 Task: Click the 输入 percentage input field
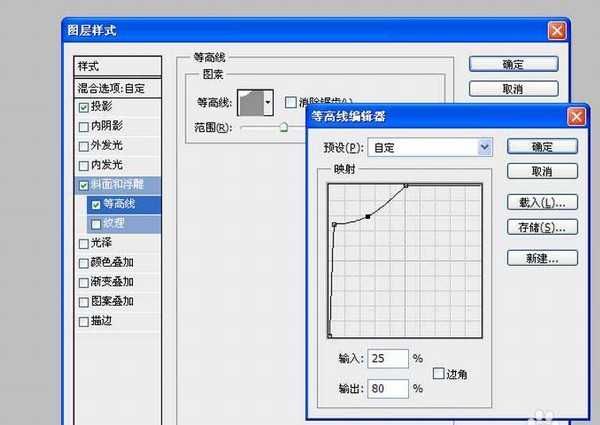[387, 358]
